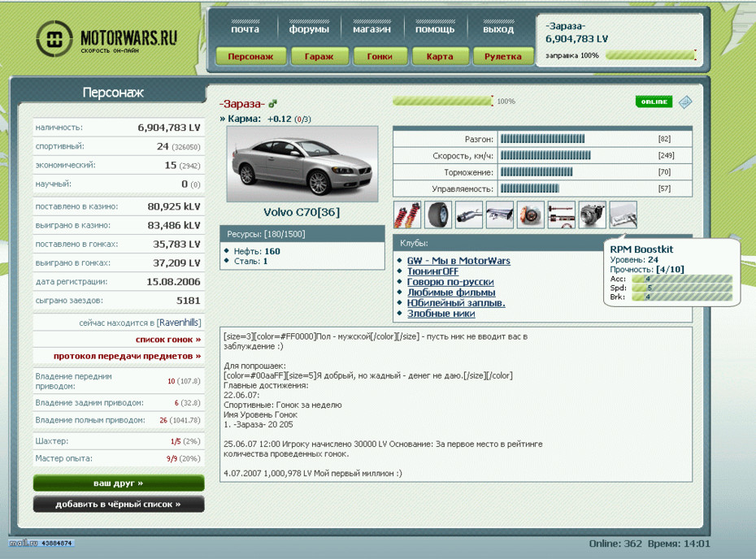Click the Brk bar in RPM Boostkit tooltip

[x=682, y=297]
